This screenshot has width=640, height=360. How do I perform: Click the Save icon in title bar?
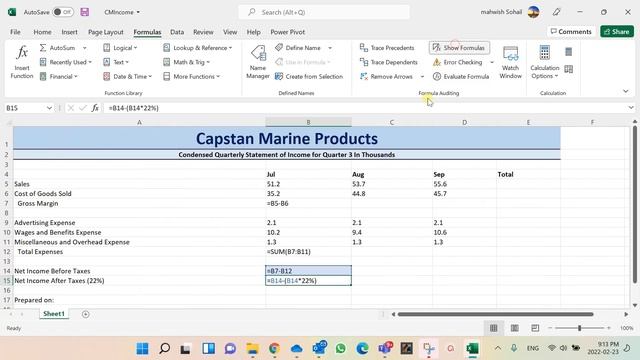click(x=84, y=12)
